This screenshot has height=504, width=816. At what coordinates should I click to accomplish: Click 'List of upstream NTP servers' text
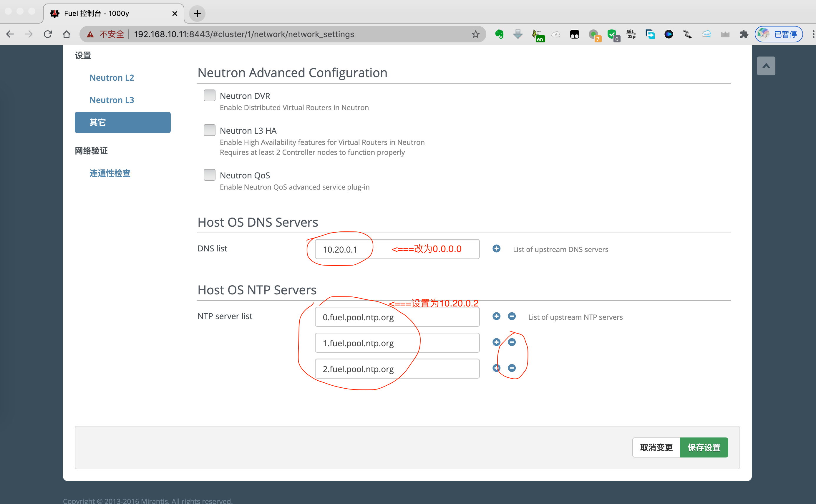tap(575, 317)
